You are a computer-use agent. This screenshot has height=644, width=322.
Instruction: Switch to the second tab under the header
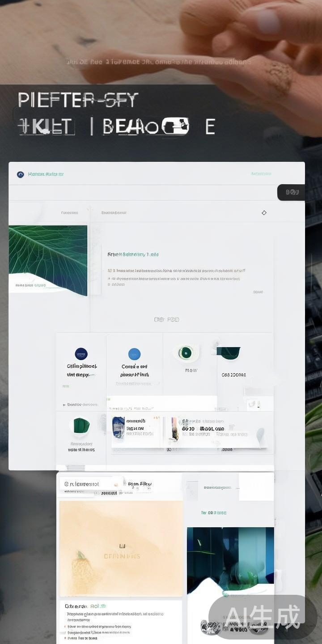[x=114, y=213]
